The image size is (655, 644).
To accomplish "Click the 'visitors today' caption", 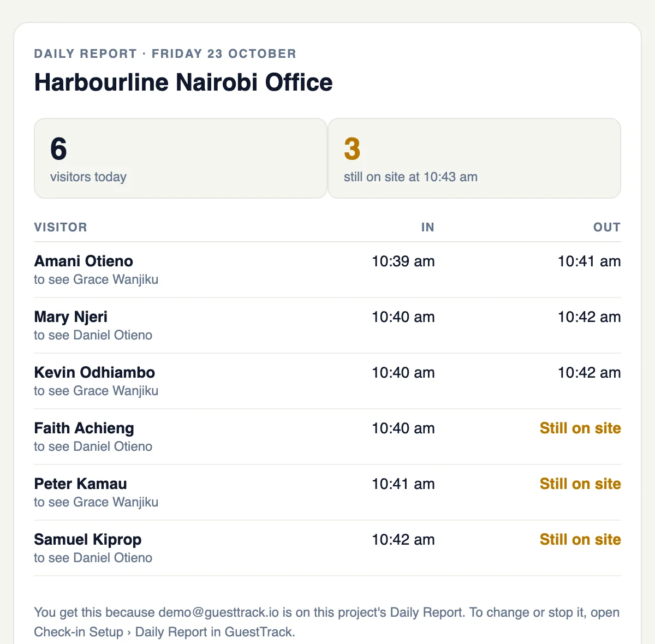I will pyautogui.click(x=88, y=177).
